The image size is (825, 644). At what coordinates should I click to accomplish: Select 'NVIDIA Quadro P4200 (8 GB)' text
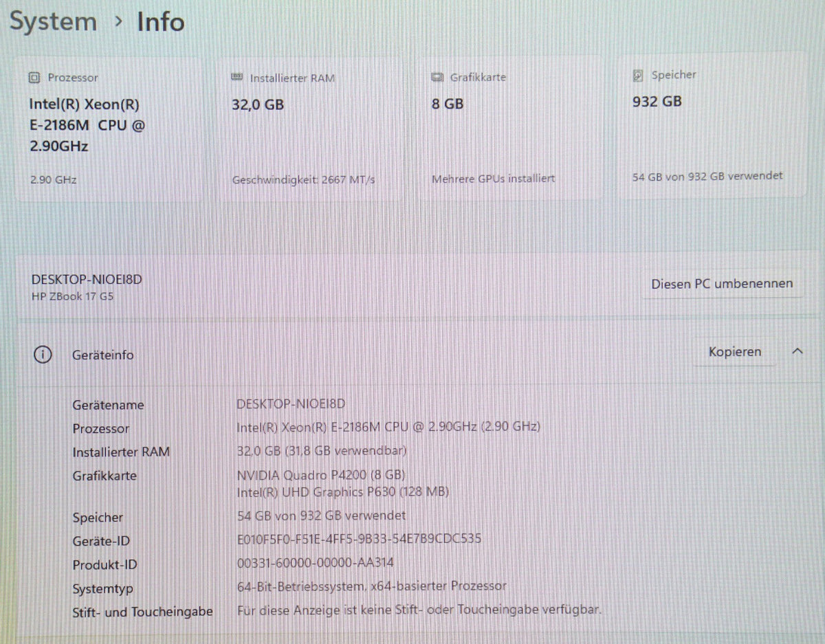[x=320, y=475]
